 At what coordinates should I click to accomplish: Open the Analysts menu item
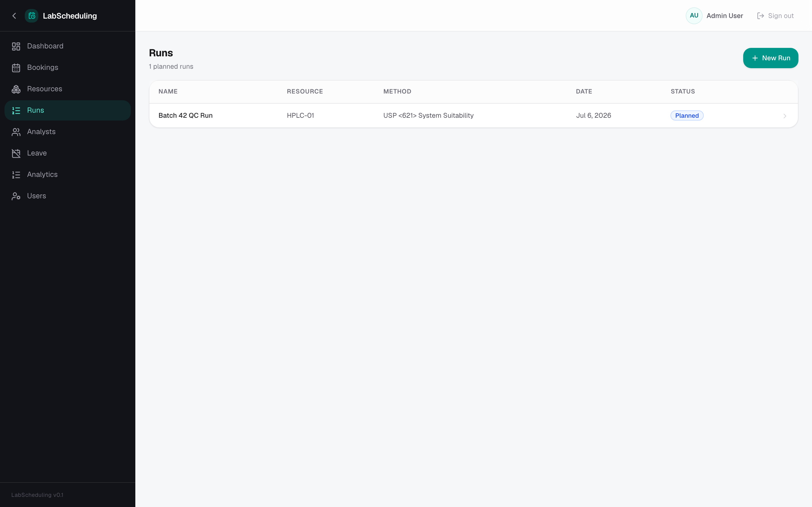point(67,132)
